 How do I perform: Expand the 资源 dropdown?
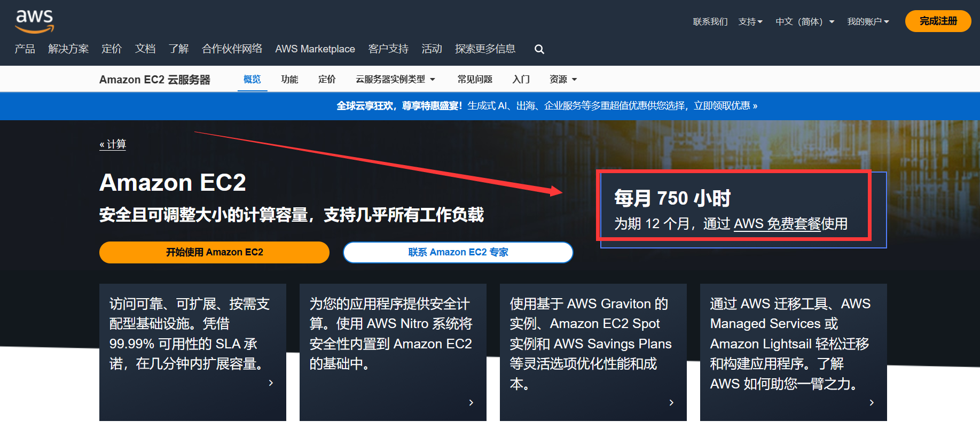click(x=563, y=79)
